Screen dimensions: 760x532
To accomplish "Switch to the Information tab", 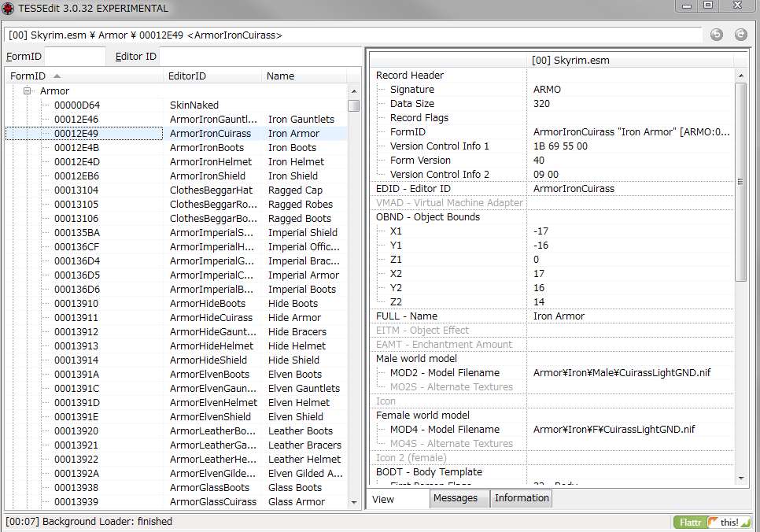I will click(522, 498).
